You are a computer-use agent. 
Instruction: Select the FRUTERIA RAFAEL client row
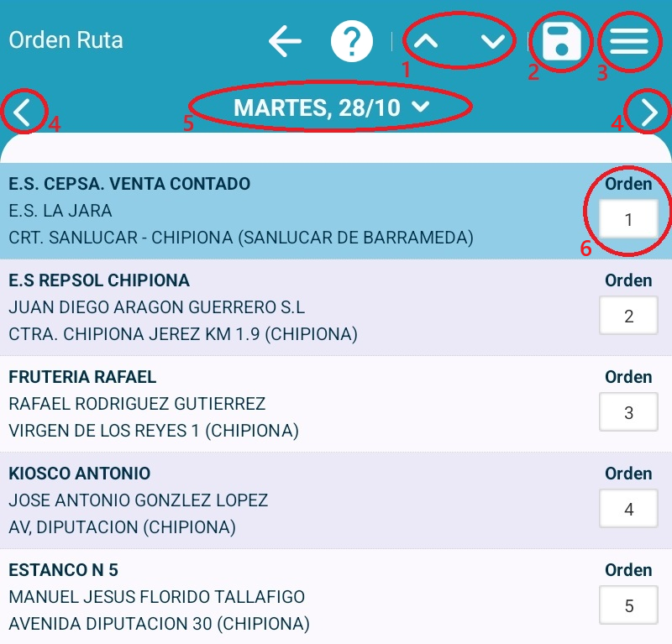point(252,404)
